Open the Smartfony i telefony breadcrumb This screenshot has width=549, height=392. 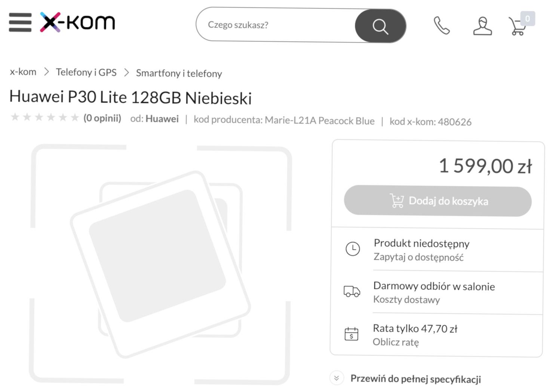[179, 74]
